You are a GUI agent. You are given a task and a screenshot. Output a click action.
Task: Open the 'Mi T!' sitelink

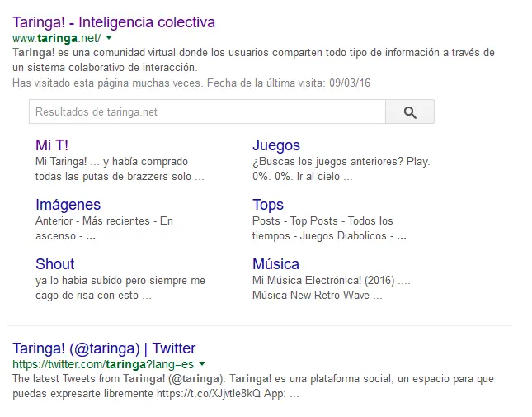click(52, 145)
